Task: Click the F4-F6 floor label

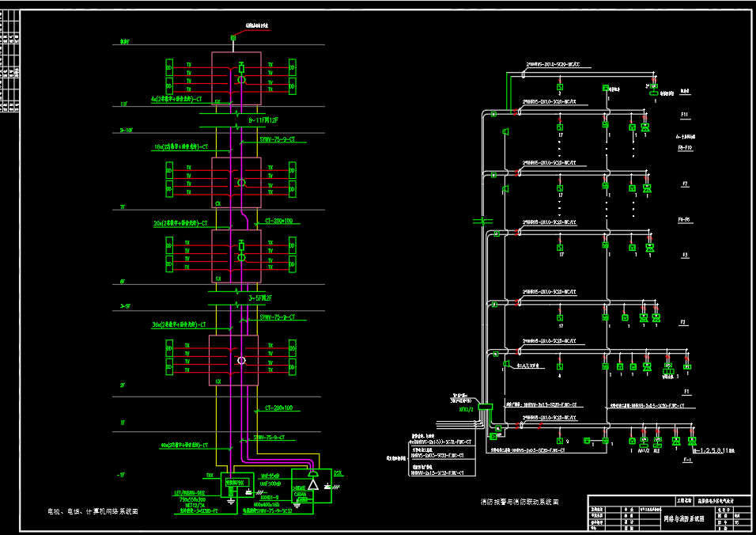Action: [x=684, y=219]
